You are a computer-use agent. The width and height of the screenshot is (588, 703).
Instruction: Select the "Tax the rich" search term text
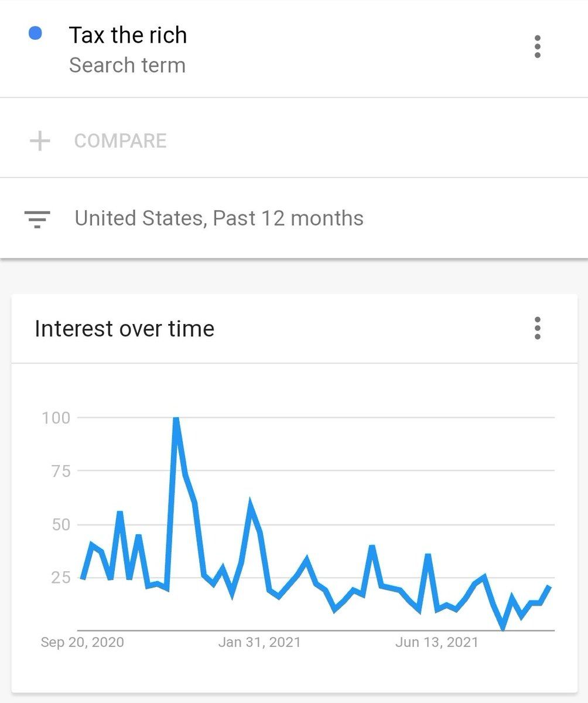(x=128, y=35)
